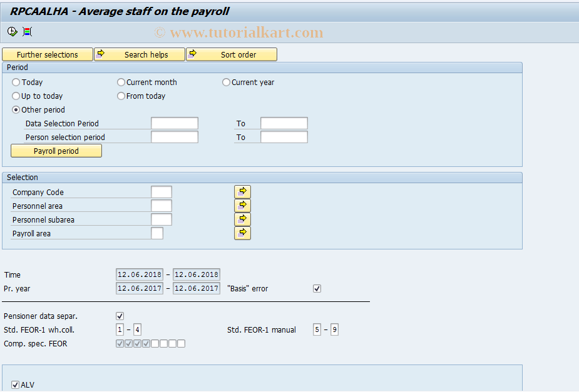This screenshot has height=392, width=579.
Task: Open multiple selection for Payroll area
Action: point(242,233)
